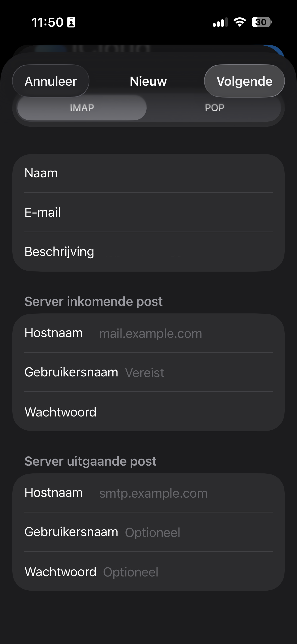The height and width of the screenshot is (644, 297).
Task: Tap the cellular signal bars icon
Action: (220, 22)
